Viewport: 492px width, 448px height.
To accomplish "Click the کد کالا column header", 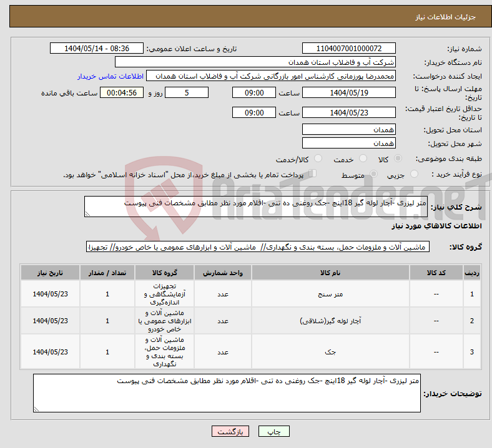I will point(436,273).
